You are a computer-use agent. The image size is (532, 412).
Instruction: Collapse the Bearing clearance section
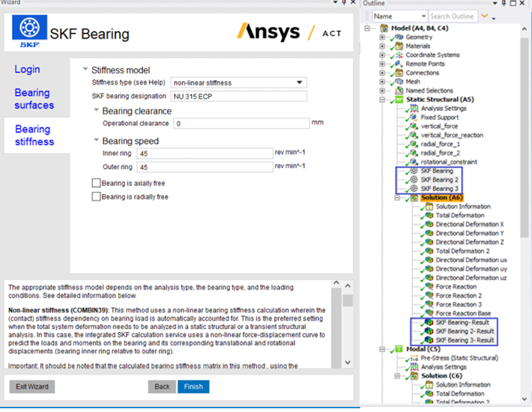pos(97,110)
